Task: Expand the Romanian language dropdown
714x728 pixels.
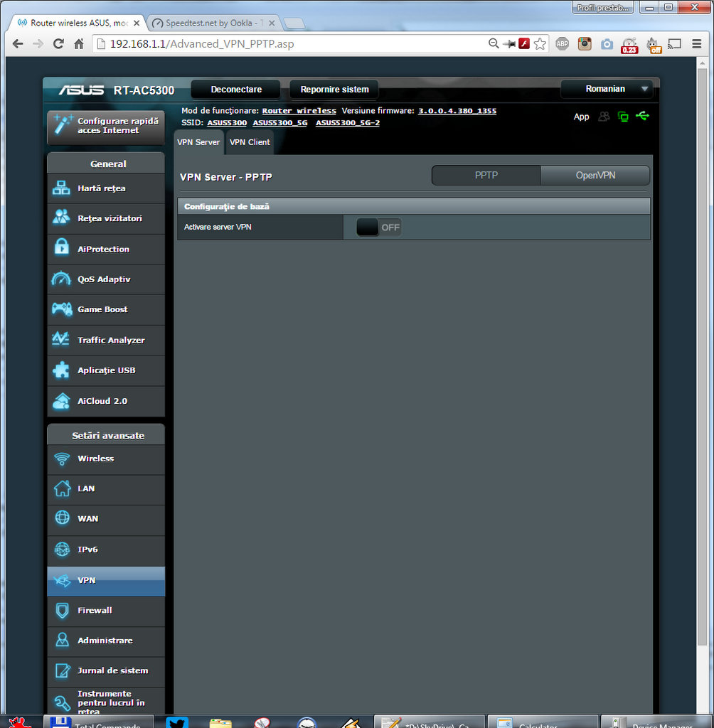Action: pos(606,89)
